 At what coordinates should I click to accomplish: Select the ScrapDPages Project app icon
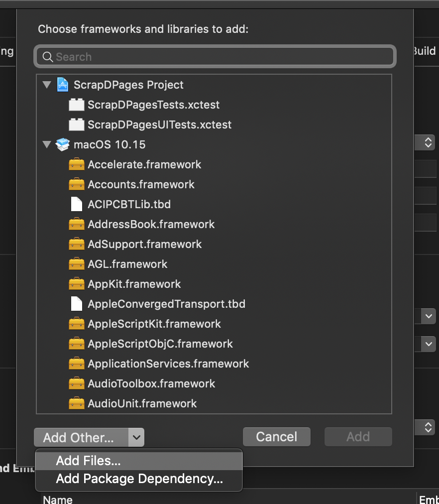point(63,85)
